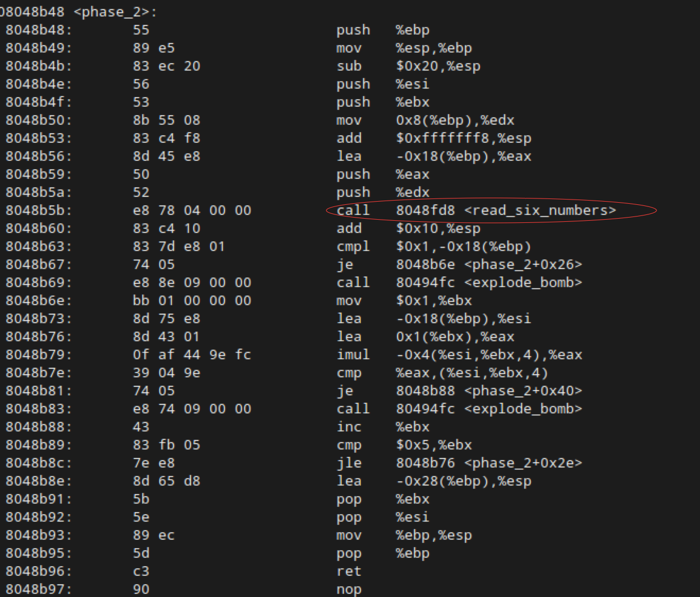Click the cmpl $0x1,-0x18(%ebp) operands
The image size is (700, 597).
(x=463, y=246)
